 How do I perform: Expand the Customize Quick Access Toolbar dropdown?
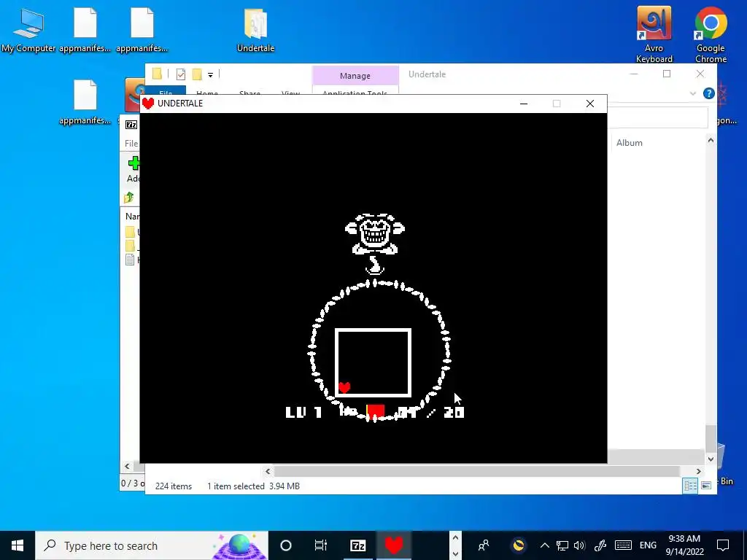(210, 75)
